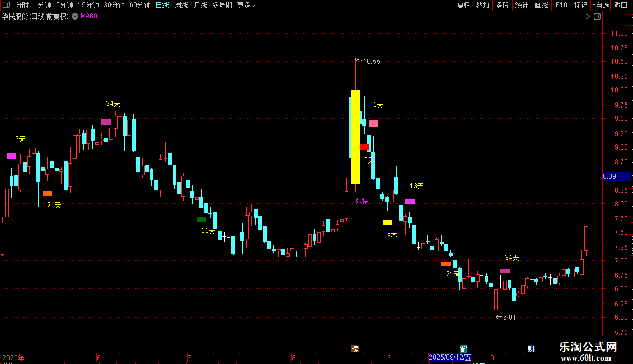Viewport: 633px width, 364px height.
Task: Click the 标记 mark button
Action: pos(580,5)
